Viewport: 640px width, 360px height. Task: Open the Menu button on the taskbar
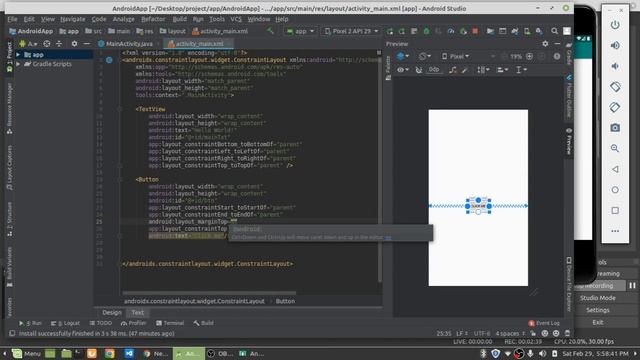pyautogui.click(x=26, y=353)
